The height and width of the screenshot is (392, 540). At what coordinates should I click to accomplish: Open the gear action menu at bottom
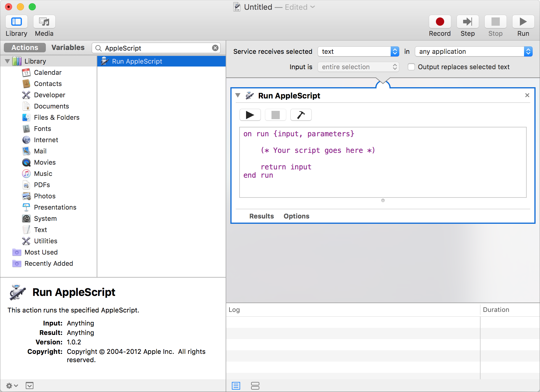point(12,385)
